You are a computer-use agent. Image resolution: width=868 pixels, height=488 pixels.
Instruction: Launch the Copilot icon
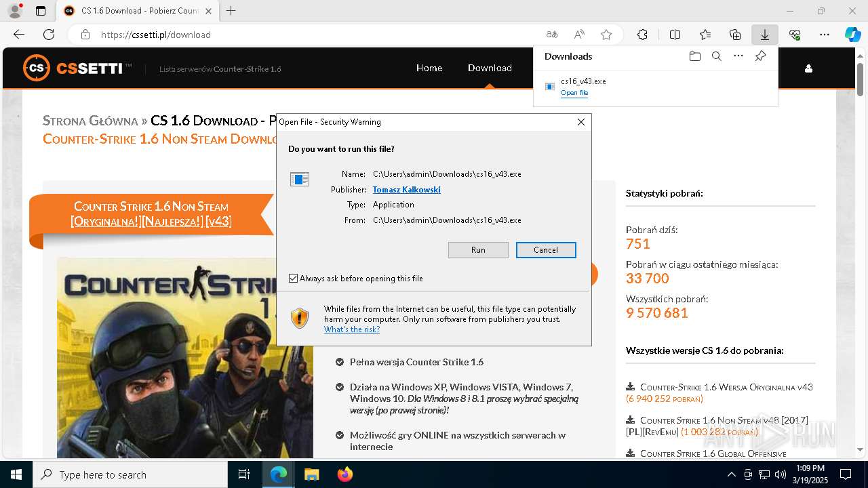(x=852, y=35)
